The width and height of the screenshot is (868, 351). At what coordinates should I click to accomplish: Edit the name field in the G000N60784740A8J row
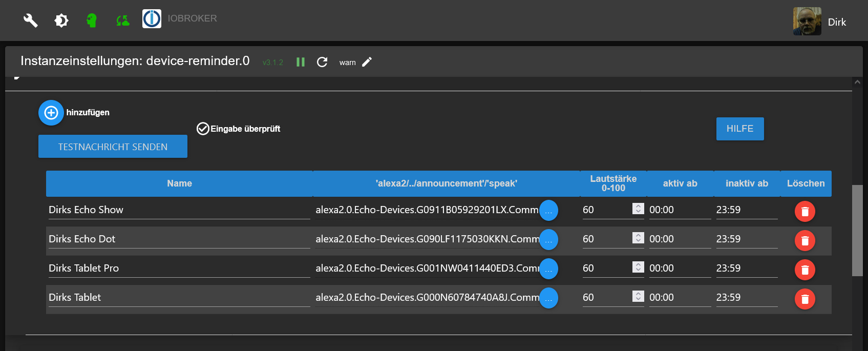(x=179, y=297)
